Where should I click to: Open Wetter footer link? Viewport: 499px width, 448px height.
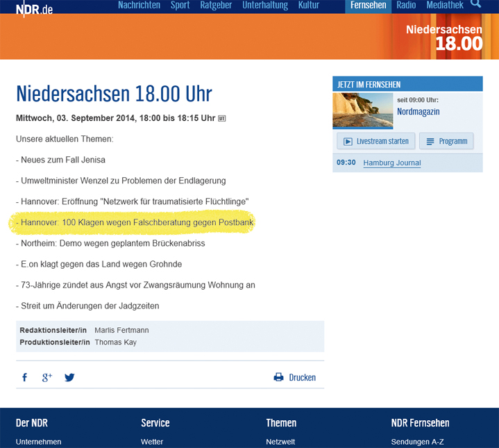point(152,442)
